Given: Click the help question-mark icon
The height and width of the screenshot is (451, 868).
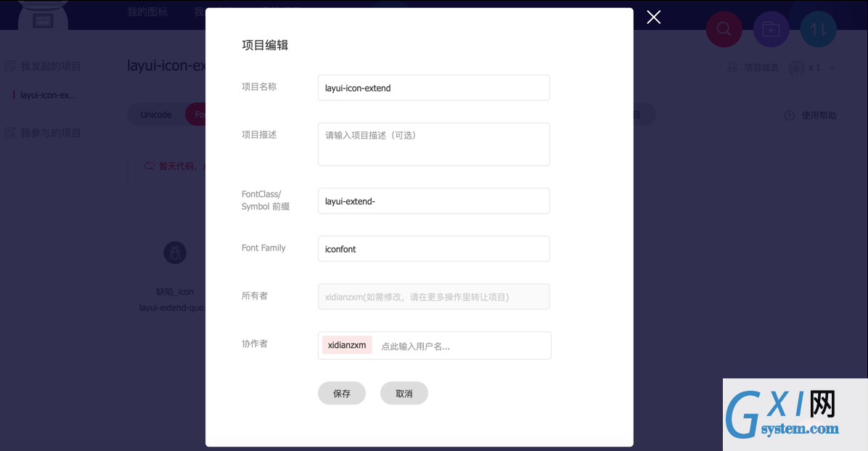Looking at the screenshot, I should pyautogui.click(x=790, y=115).
